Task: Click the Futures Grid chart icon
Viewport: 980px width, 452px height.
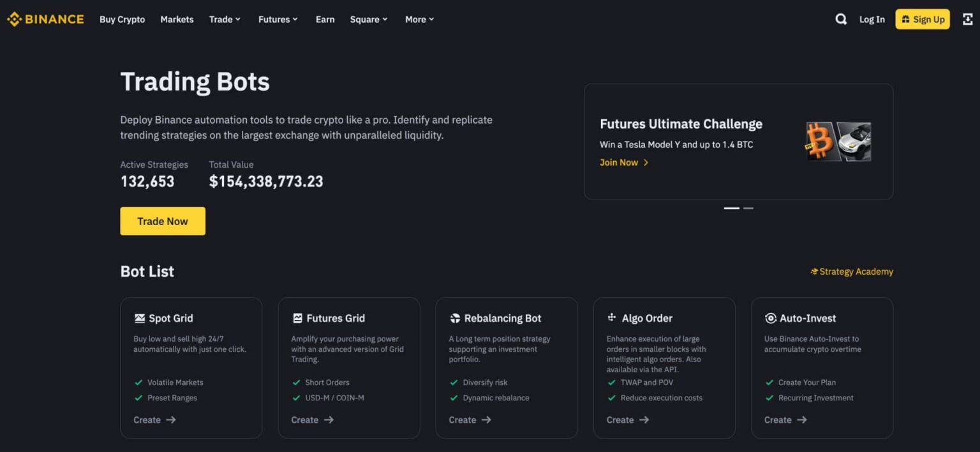Action: click(297, 317)
